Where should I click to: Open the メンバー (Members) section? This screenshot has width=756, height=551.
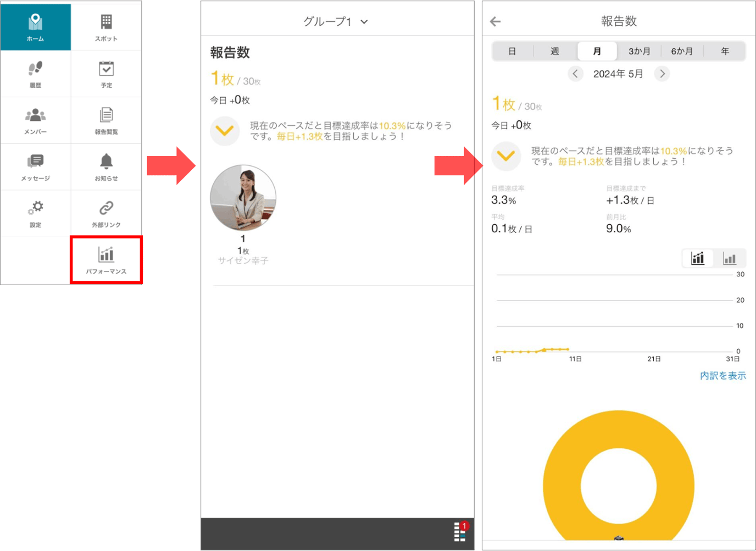click(36, 120)
